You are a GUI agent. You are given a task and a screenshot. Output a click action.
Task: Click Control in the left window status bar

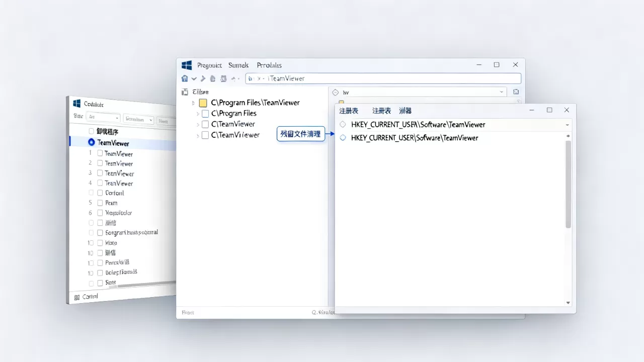90,297
